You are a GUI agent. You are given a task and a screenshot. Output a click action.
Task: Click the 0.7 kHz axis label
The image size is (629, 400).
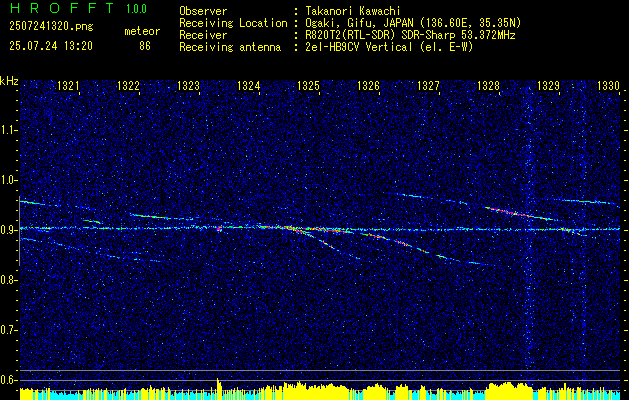(8, 330)
